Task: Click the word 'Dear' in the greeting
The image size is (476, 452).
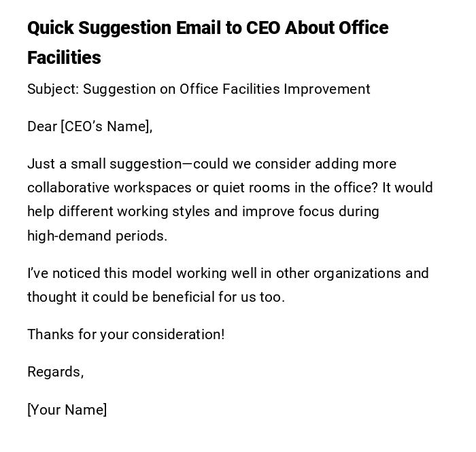Action: [42, 126]
